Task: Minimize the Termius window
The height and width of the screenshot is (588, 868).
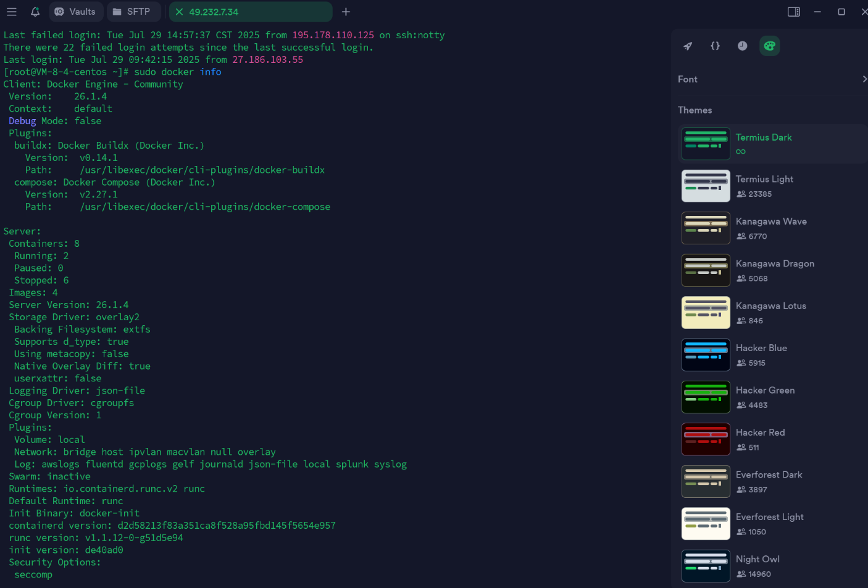Action: 817,12
